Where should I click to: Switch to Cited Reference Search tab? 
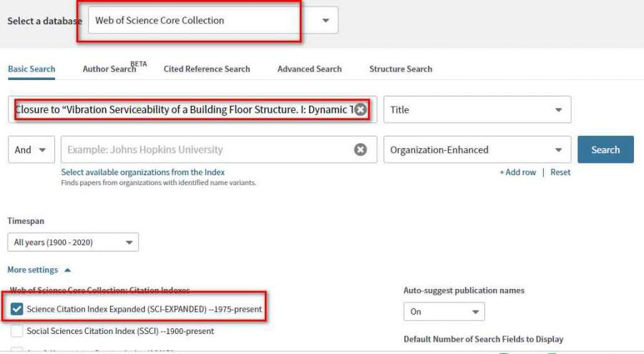207,69
